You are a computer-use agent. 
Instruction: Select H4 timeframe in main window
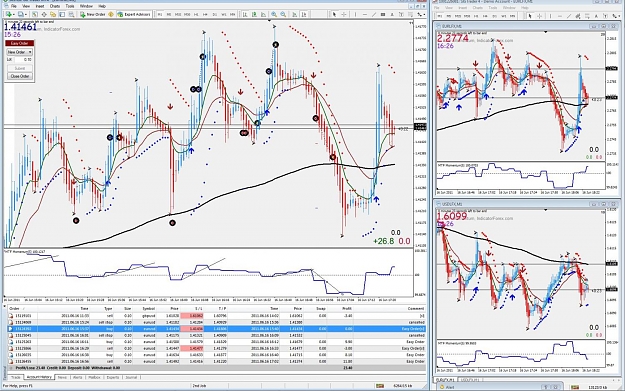(205, 14)
